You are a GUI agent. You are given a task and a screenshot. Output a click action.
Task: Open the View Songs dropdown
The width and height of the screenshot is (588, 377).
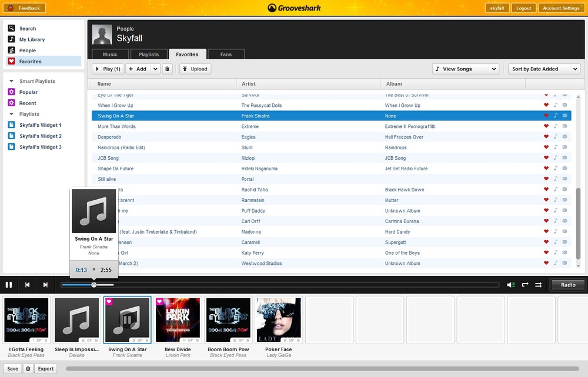pyautogui.click(x=466, y=69)
